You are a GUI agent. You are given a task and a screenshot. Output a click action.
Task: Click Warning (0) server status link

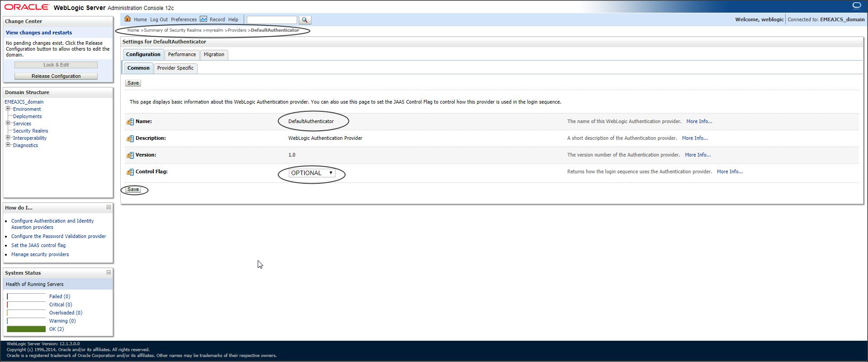(x=62, y=321)
